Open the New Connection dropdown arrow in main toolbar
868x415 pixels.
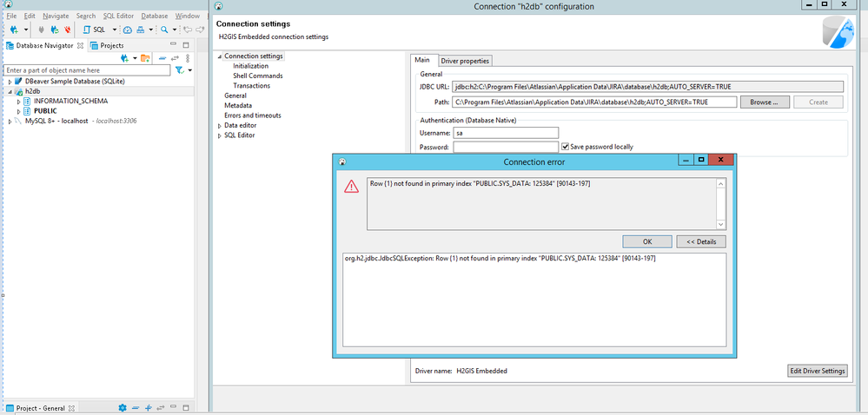25,30
